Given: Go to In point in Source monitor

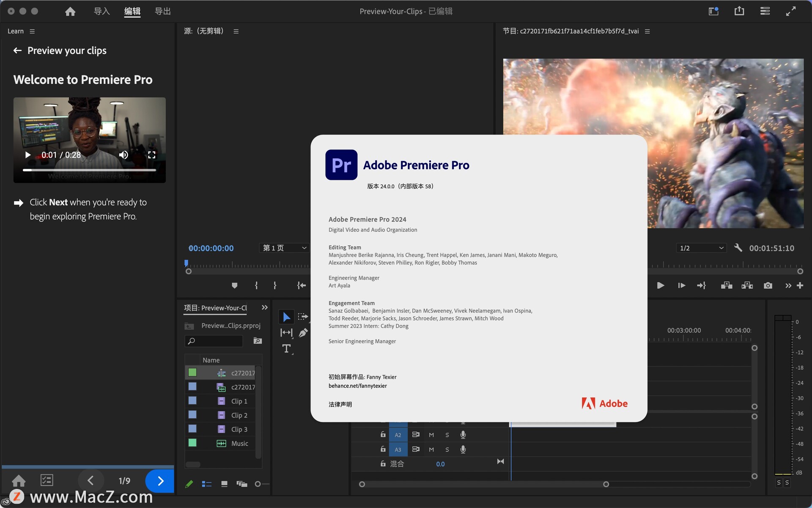Looking at the screenshot, I should click(301, 286).
